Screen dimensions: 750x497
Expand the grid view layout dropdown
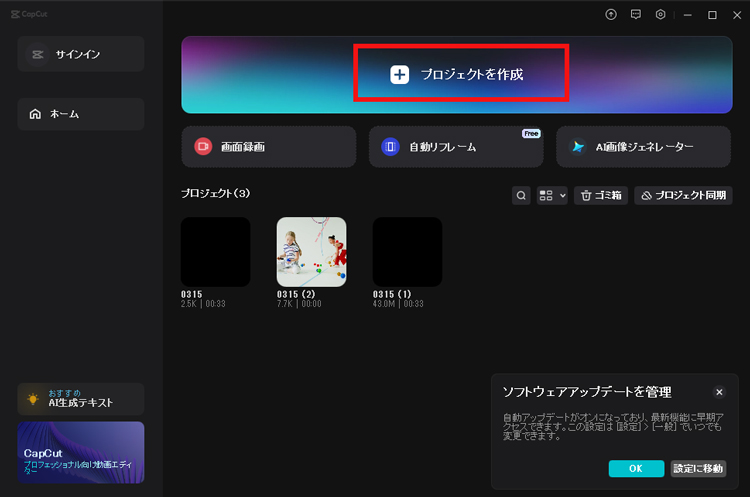tap(552, 195)
